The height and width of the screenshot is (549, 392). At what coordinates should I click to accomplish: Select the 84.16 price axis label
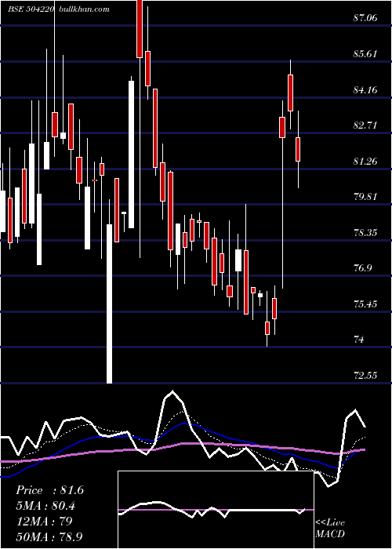tap(365, 89)
